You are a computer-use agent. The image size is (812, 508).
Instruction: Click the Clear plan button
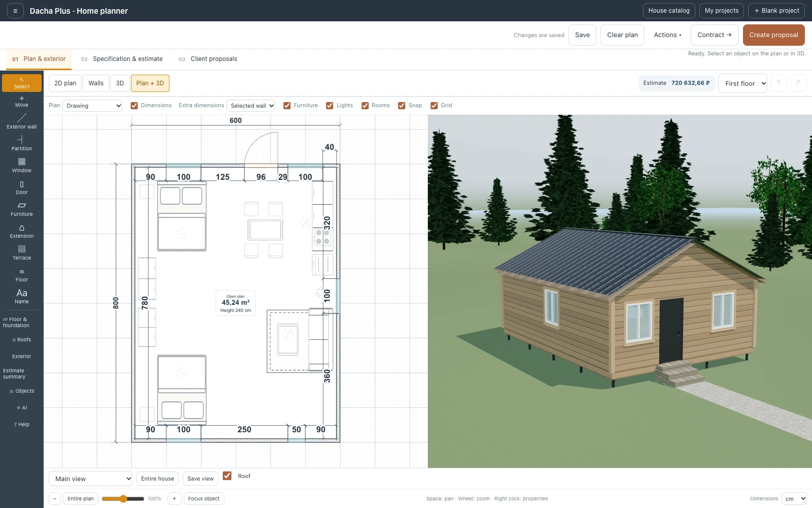click(x=623, y=35)
